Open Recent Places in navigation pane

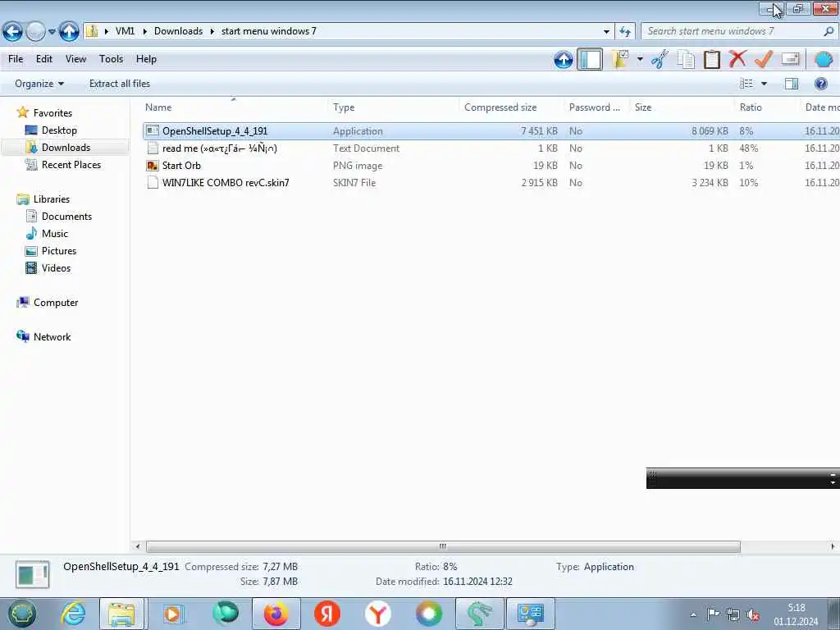click(71, 164)
